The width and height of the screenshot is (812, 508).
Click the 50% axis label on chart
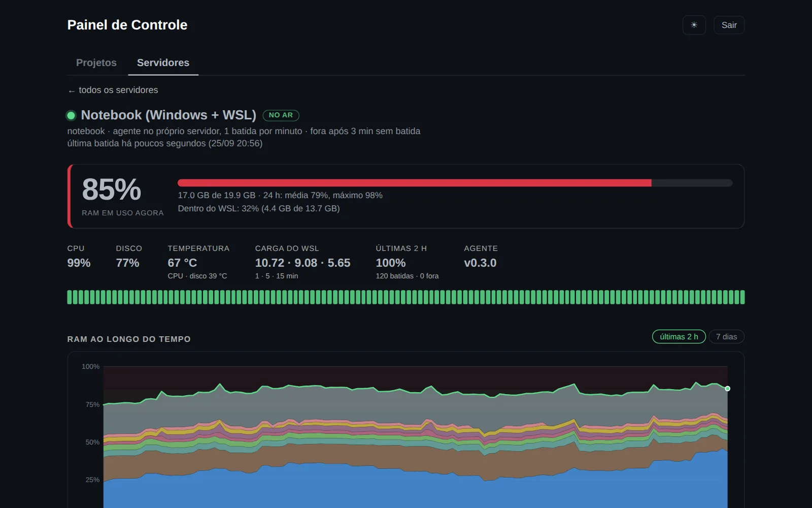tap(92, 442)
